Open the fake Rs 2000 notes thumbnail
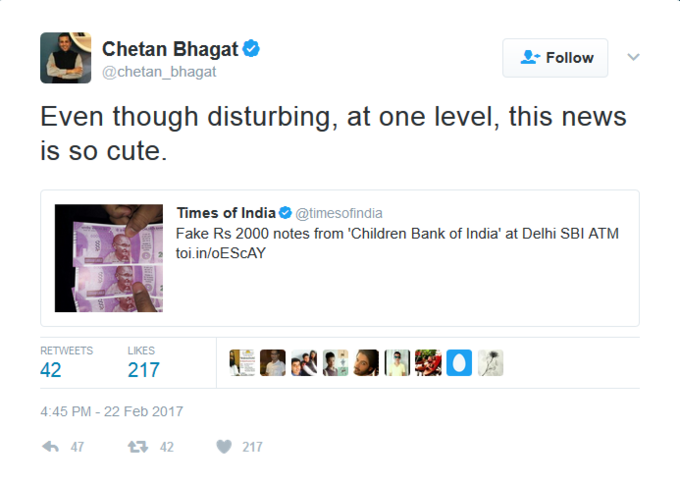This screenshot has width=680, height=485. 109,258
